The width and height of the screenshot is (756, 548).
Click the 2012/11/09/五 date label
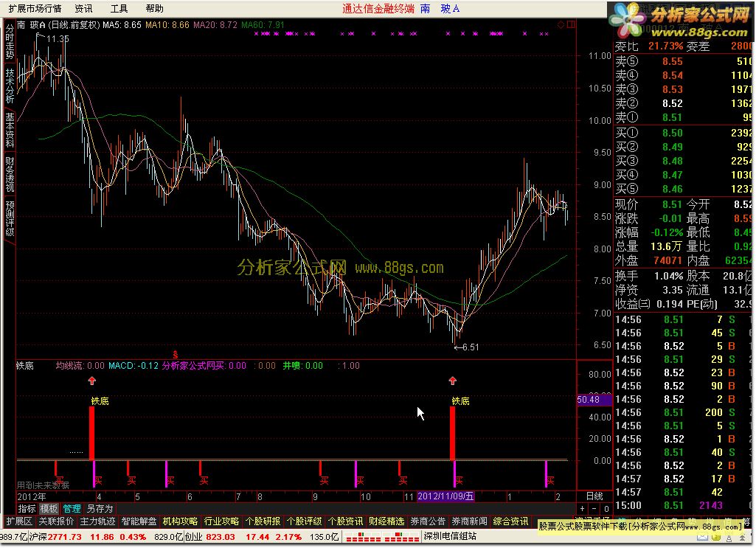[x=445, y=496]
